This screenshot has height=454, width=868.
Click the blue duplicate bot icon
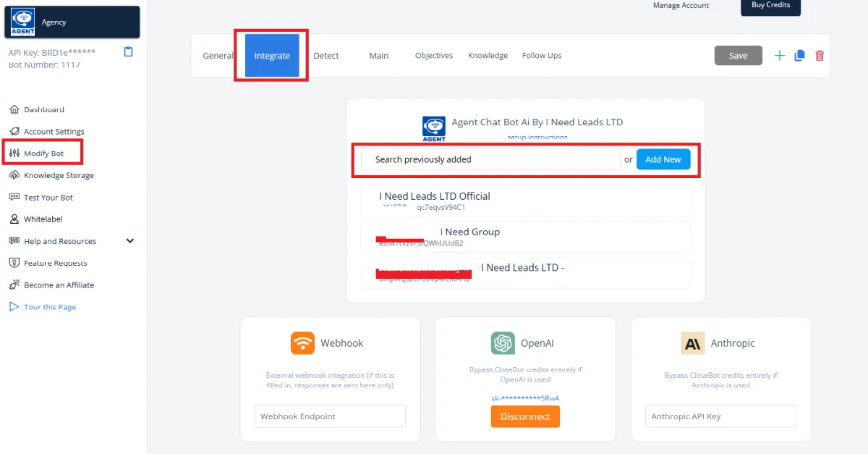(x=799, y=56)
